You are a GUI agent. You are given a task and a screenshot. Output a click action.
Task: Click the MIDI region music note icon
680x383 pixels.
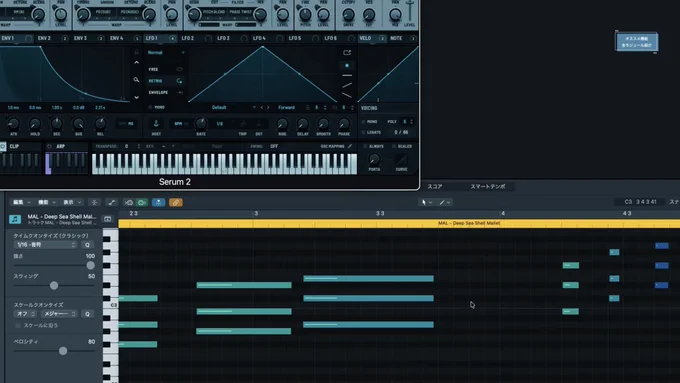(15, 219)
